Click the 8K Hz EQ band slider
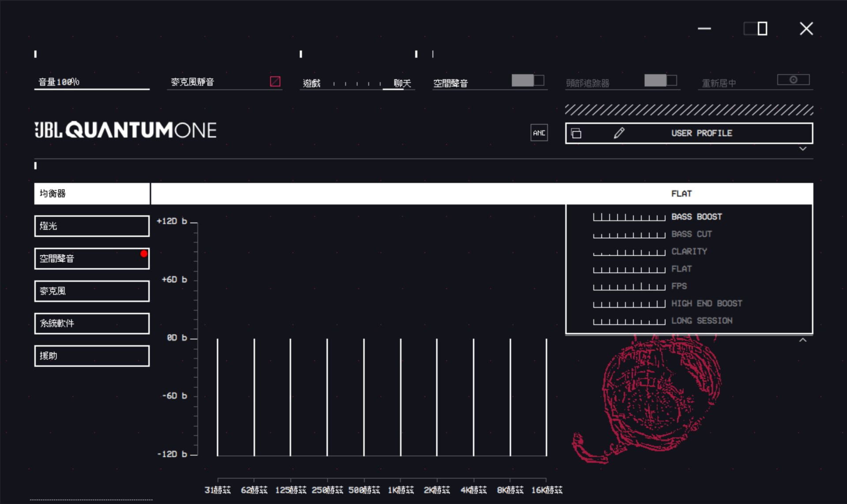This screenshot has height=504, width=847. click(x=510, y=397)
